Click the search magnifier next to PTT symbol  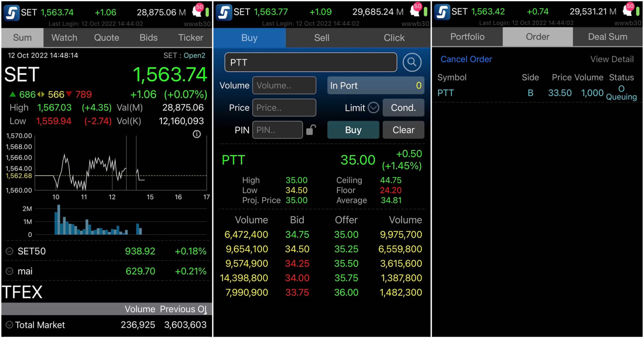(412, 62)
